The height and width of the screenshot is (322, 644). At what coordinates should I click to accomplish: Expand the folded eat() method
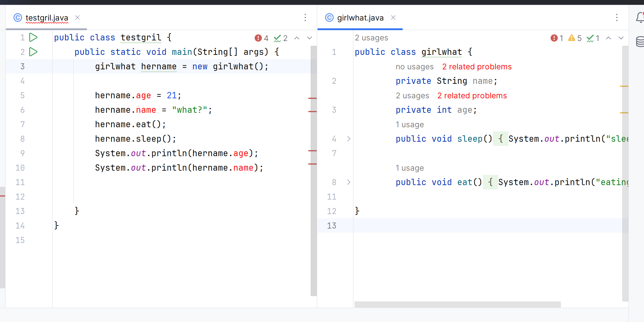pyautogui.click(x=349, y=182)
